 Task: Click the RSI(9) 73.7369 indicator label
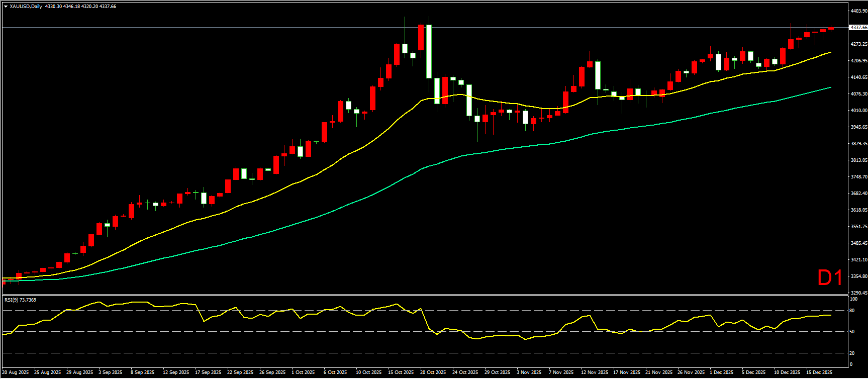(x=20, y=300)
